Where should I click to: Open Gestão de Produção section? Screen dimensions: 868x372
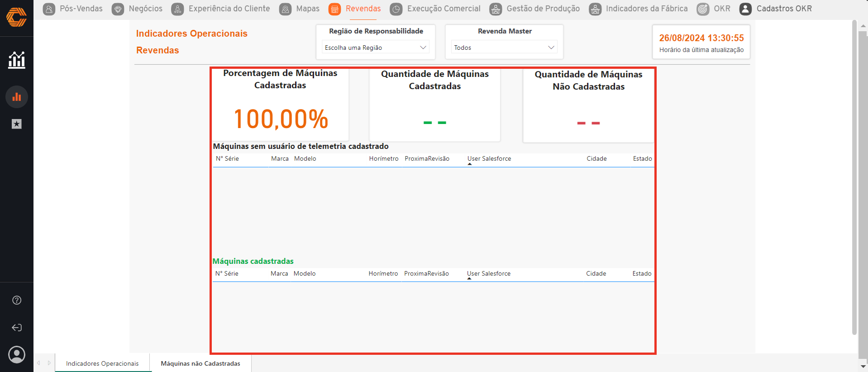coord(543,9)
